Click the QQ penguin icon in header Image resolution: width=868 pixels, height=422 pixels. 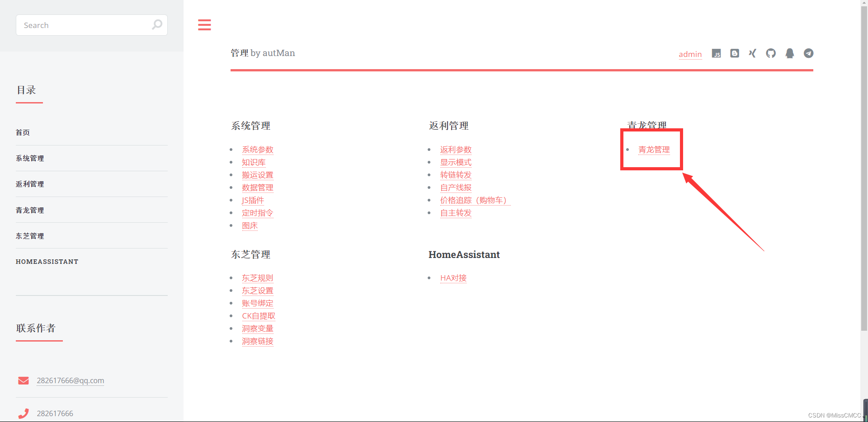790,53
